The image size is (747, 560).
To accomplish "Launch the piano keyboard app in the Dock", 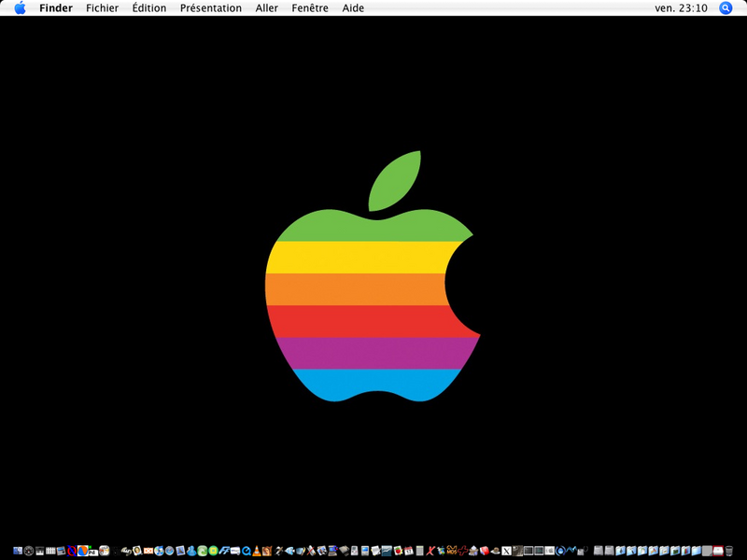I will pyautogui.click(x=40, y=551).
